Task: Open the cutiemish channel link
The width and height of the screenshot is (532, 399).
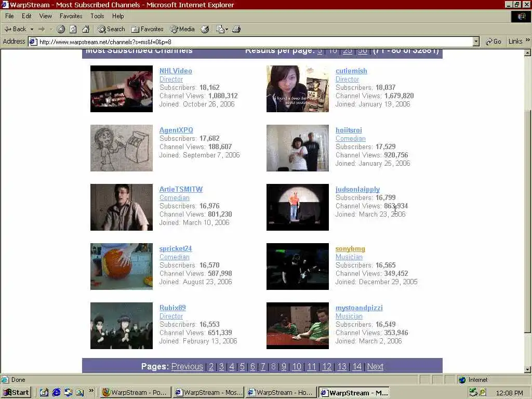Action: [x=351, y=71]
